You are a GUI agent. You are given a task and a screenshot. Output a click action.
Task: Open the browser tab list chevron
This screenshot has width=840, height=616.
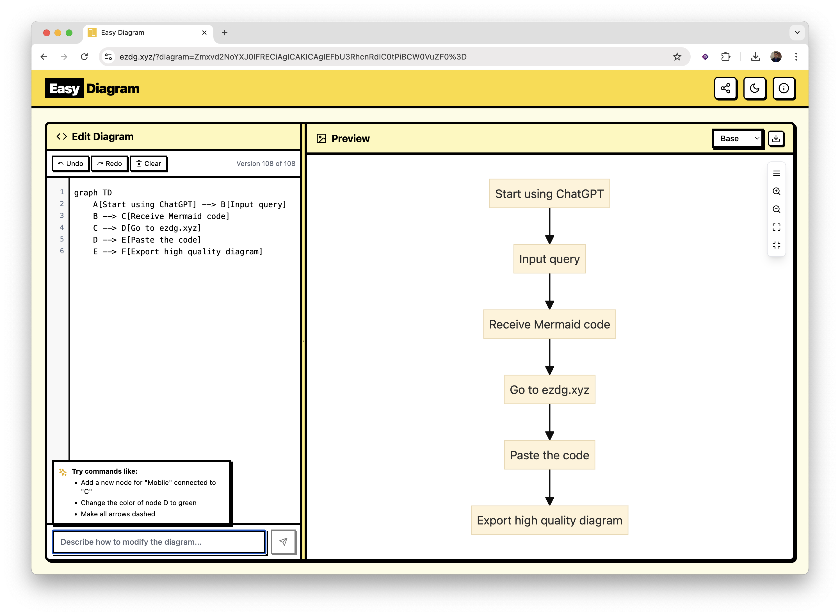(797, 33)
